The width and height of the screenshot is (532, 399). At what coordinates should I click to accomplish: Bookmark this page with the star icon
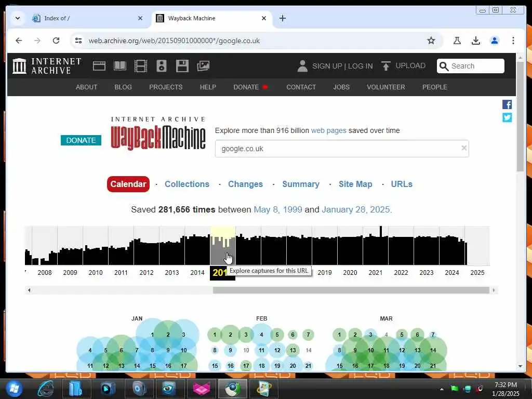pos(431,41)
